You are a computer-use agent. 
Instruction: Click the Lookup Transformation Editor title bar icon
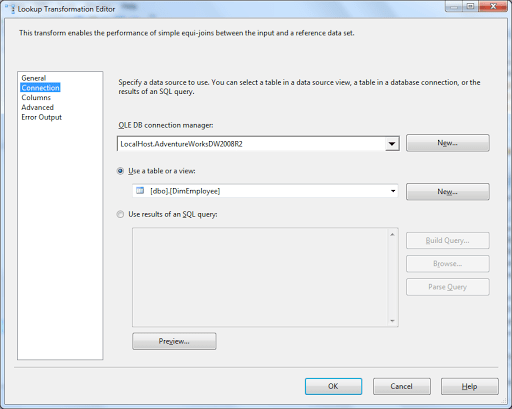point(11,9)
